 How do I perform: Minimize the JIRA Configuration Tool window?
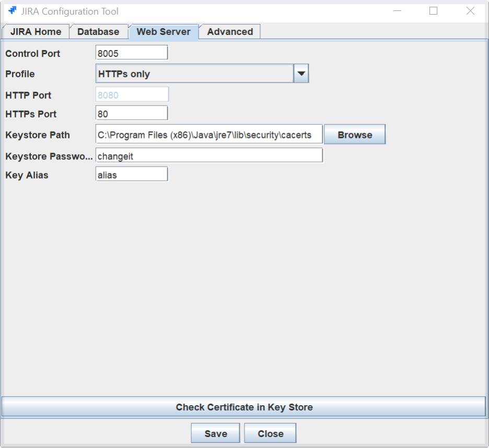click(398, 11)
